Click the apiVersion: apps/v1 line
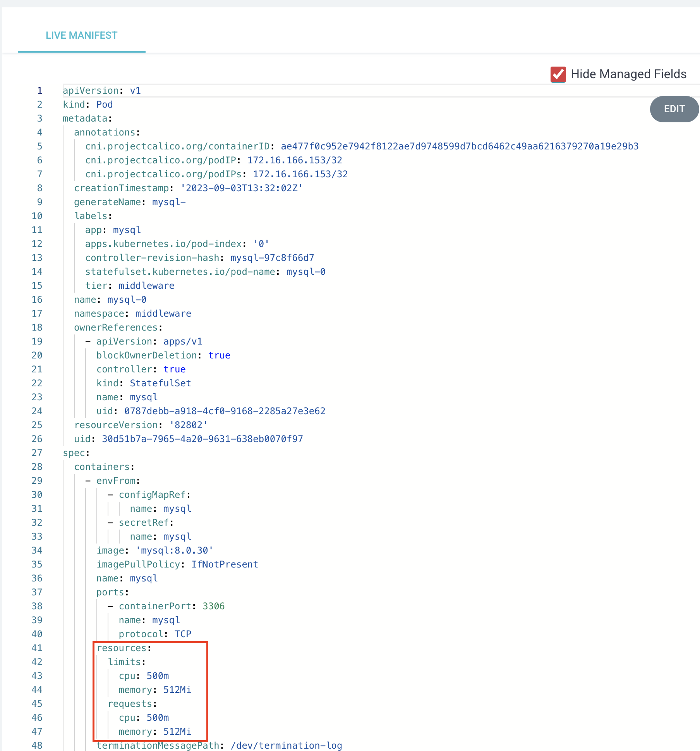 (x=149, y=341)
